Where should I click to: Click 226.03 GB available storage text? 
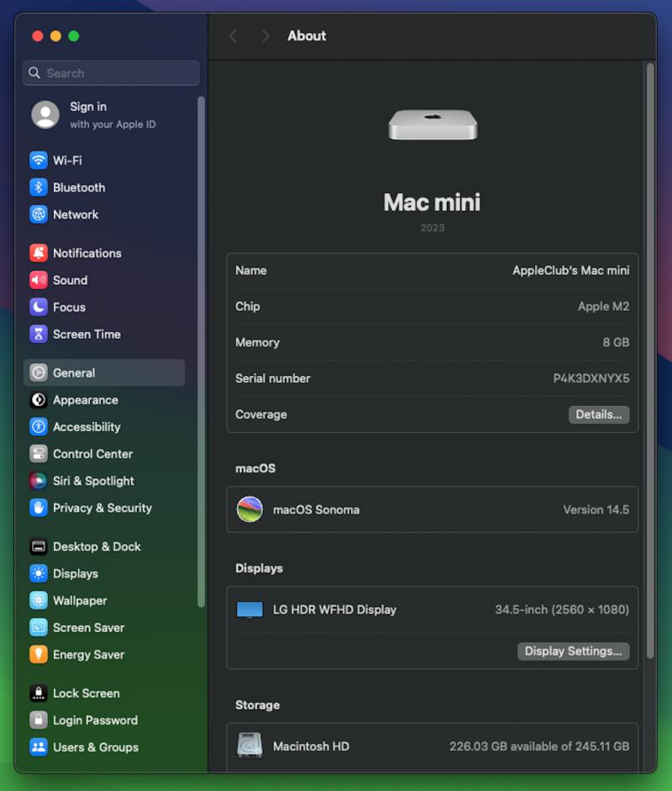point(539,746)
